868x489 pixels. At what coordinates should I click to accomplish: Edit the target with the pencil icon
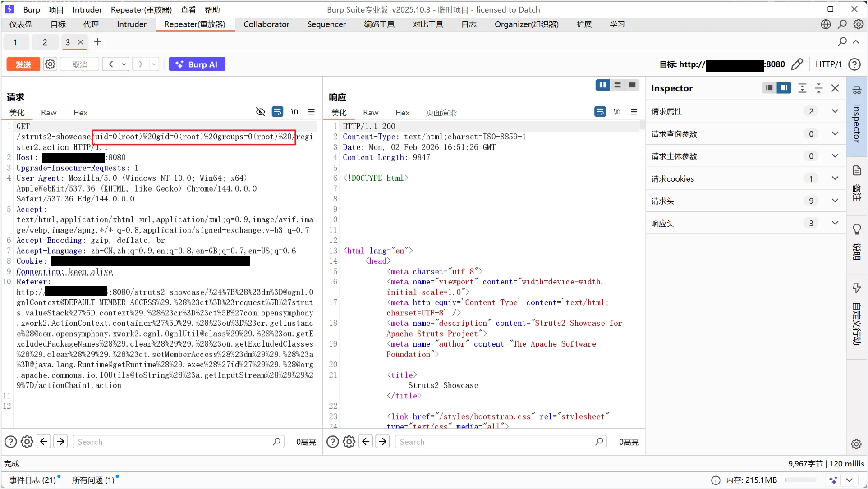coord(797,64)
